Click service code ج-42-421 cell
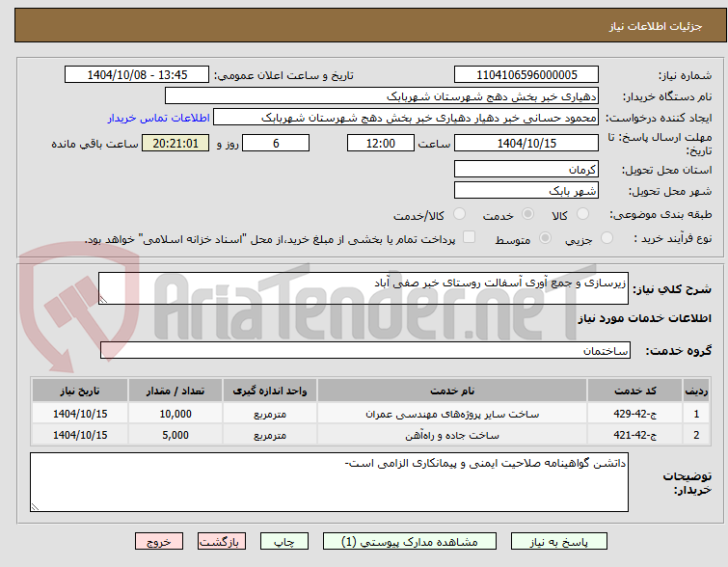 pos(634,435)
